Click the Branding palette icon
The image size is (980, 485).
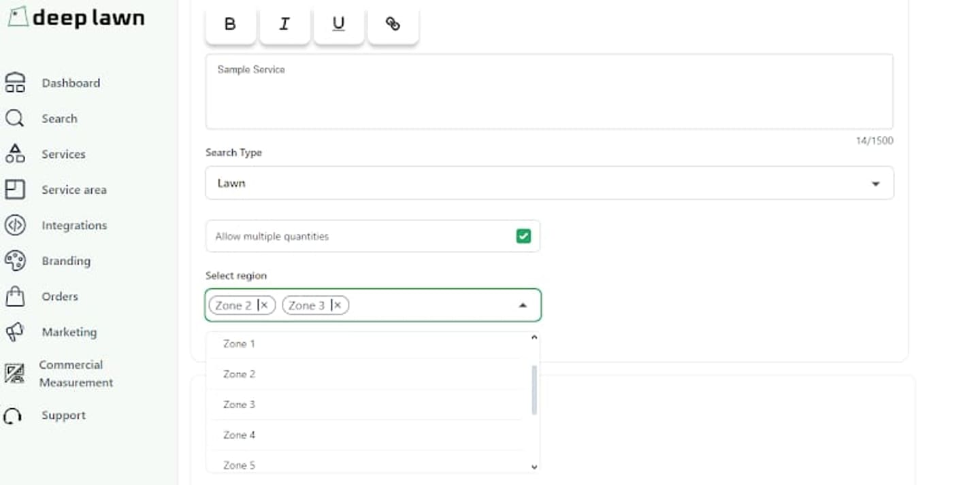[x=15, y=261]
